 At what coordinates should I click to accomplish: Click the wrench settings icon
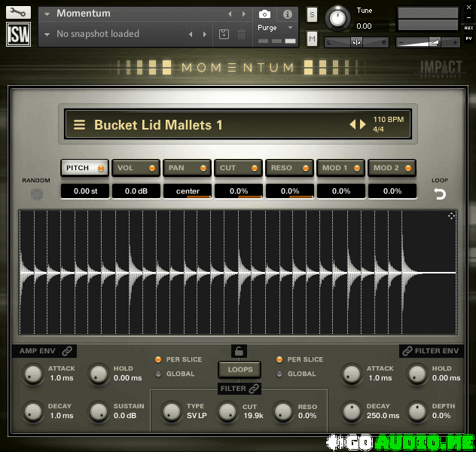18,13
